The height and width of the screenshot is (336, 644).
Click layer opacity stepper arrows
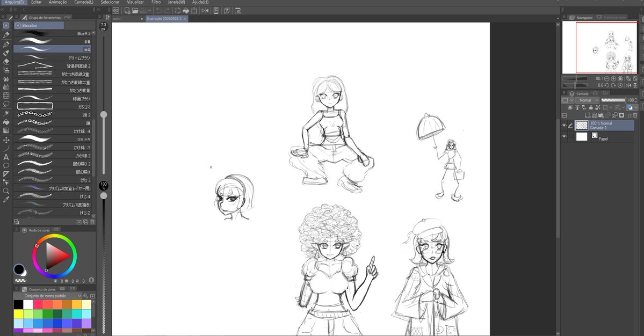pyautogui.click(x=636, y=100)
